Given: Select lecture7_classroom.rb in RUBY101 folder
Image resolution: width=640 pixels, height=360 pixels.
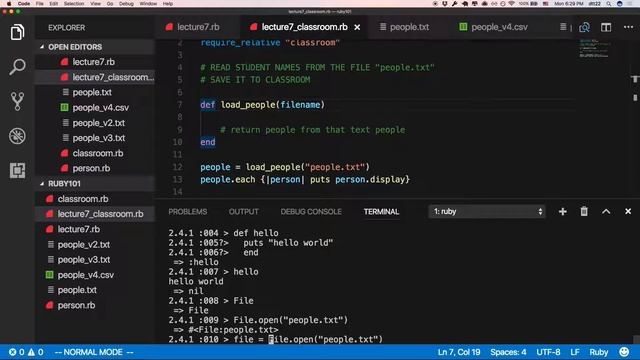Looking at the screenshot, I should click(95, 214).
